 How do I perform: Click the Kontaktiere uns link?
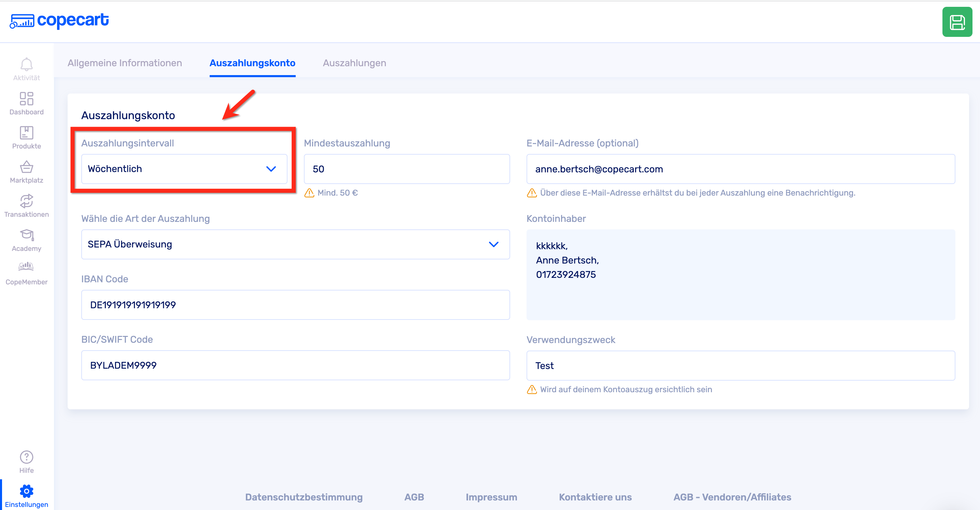[x=594, y=497]
